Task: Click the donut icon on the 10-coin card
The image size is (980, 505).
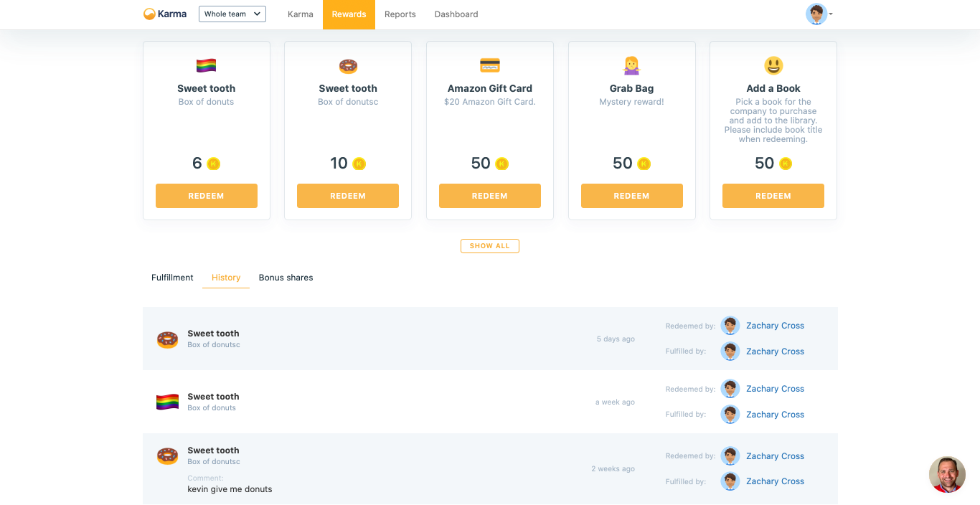Action: click(348, 66)
